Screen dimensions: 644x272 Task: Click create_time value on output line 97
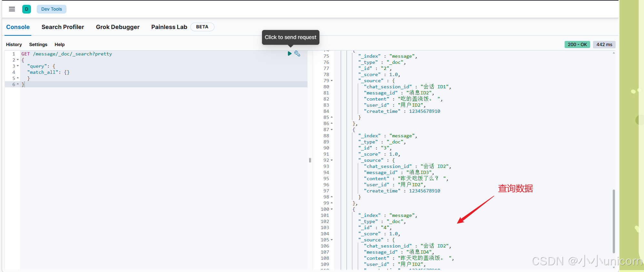point(425,191)
